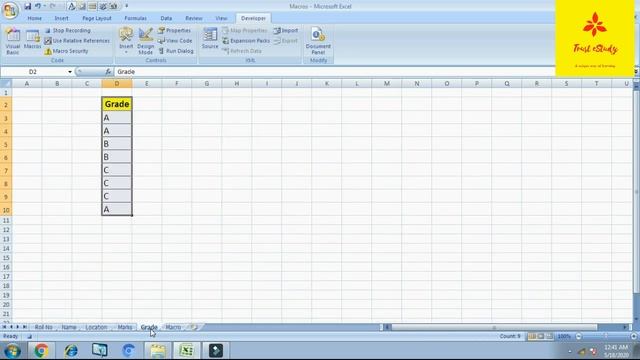The width and height of the screenshot is (640, 360).
Task: Switch to the Macro sheet tab
Action: tap(173, 327)
